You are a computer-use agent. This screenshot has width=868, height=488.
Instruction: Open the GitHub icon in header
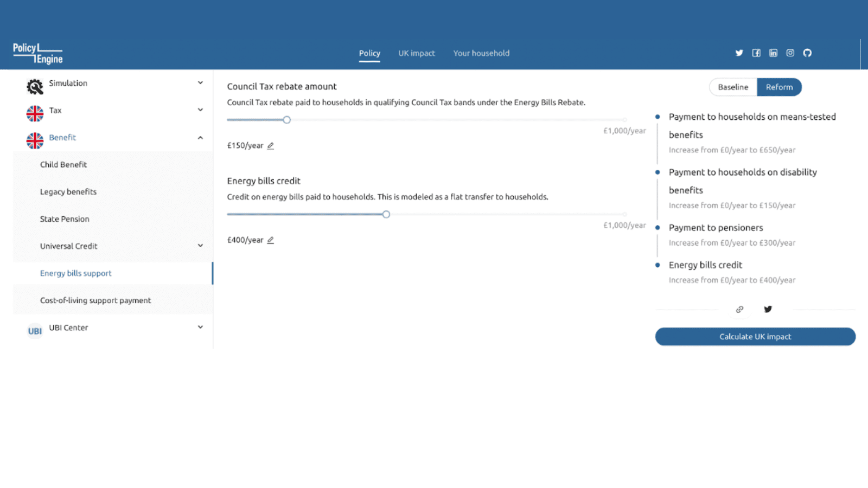click(807, 53)
